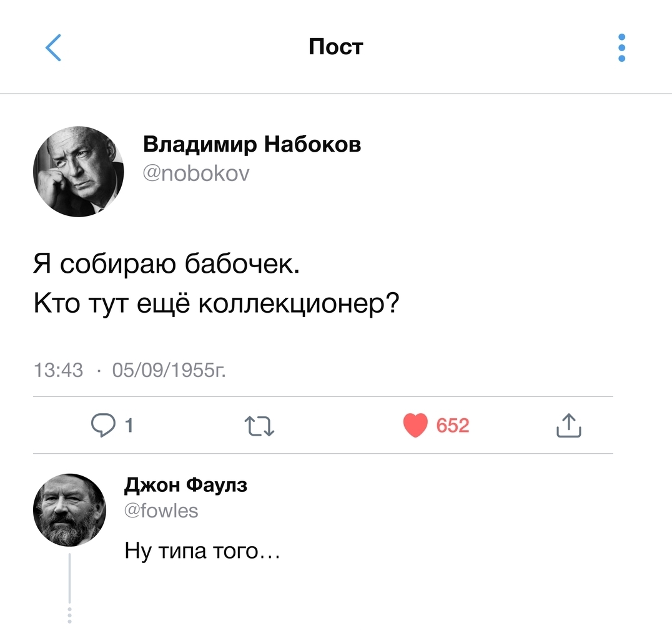Tap the retweet arrows icon
This screenshot has width=672, height=631.
(259, 426)
